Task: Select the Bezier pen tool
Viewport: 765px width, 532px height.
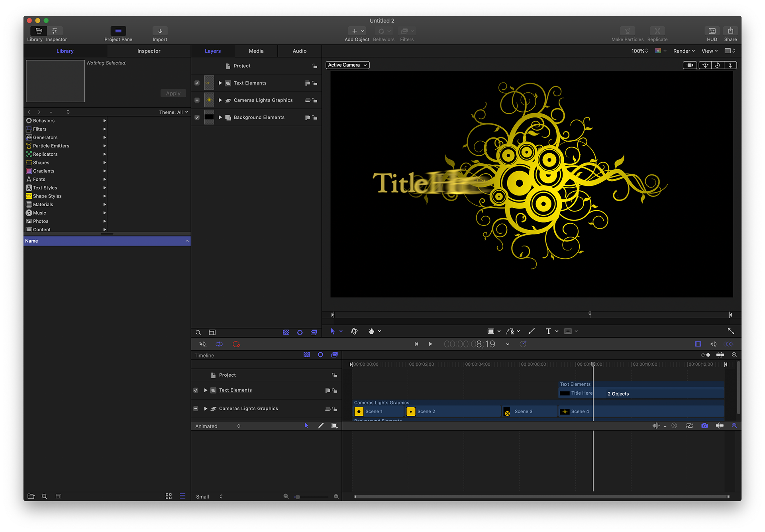Action: tap(510, 331)
